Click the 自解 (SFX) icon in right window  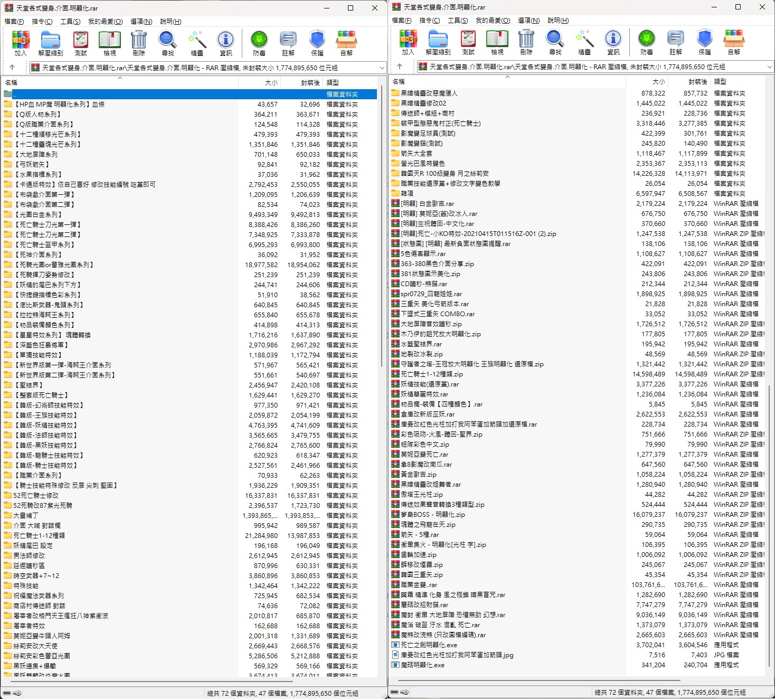734,42
